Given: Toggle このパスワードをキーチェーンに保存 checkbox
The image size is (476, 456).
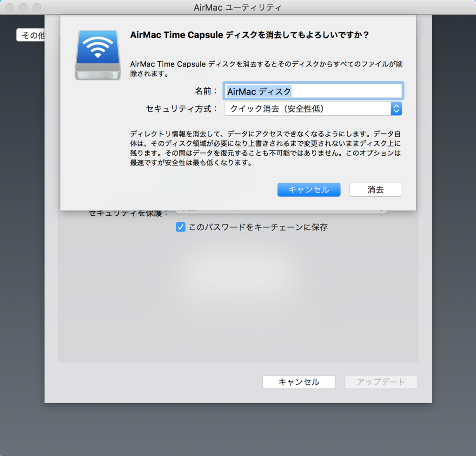Looking at the screenshot, I should click(x=181, y=227).
